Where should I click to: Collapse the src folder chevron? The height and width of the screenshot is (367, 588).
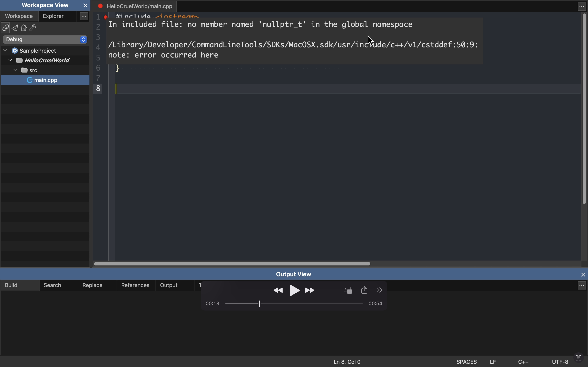tap(15, 70)
